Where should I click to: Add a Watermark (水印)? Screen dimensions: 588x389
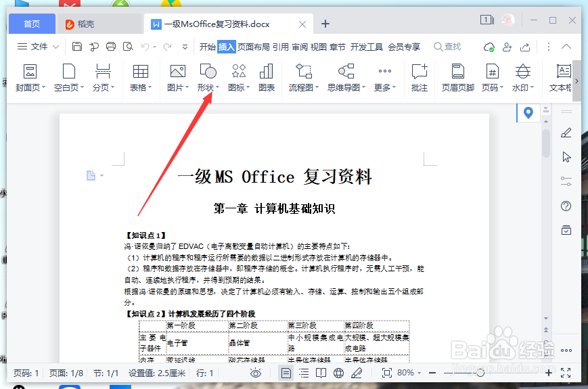click(523, 78)
